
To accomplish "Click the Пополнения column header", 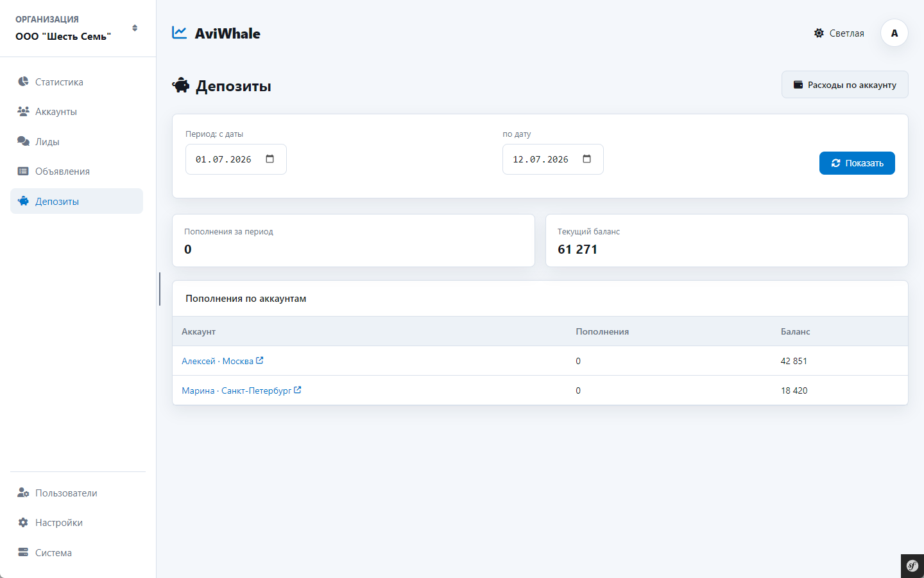I will pos(603,331).
